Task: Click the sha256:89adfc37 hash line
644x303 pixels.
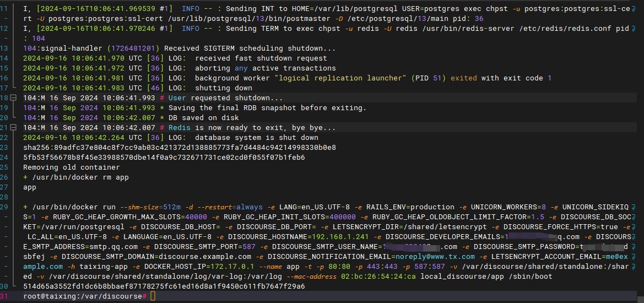Action: click(179, 148)
